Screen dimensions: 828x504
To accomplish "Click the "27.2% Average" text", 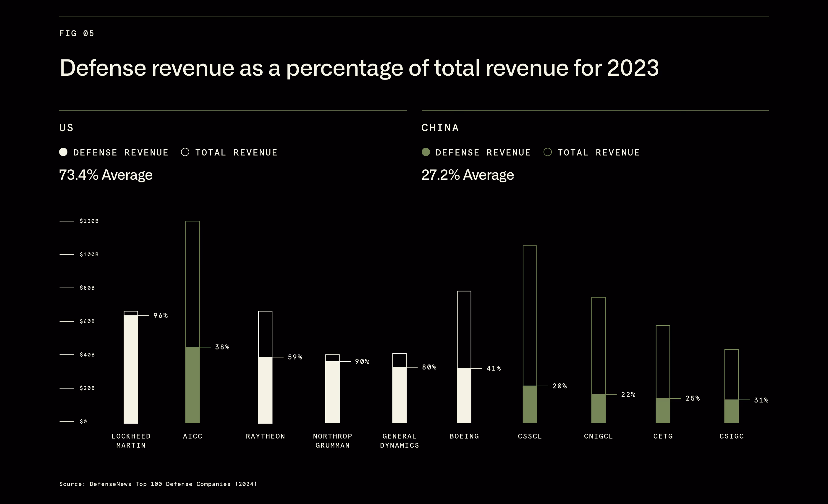I will pos(468,175).
